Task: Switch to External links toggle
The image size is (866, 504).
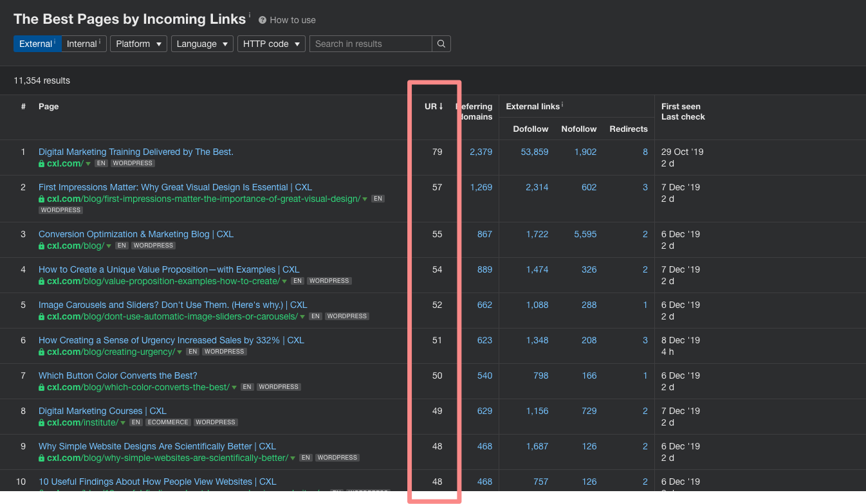Action: click(x=37, y=44)
